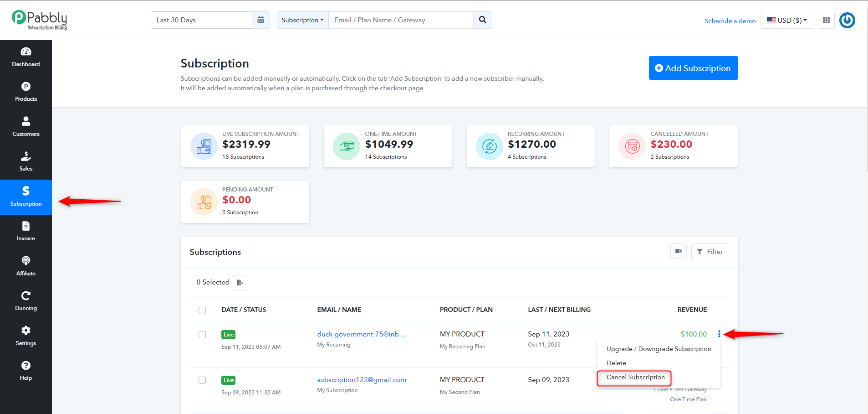Select the Subscription sidebar item
The image size is (868, 414).
coord(26,197)
